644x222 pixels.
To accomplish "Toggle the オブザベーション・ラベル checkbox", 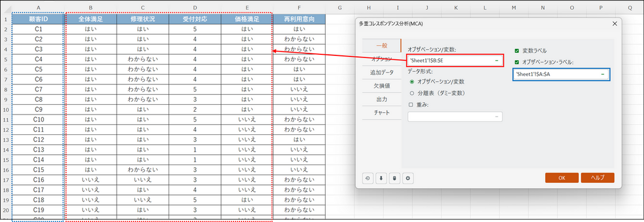I will click(516, 62).
